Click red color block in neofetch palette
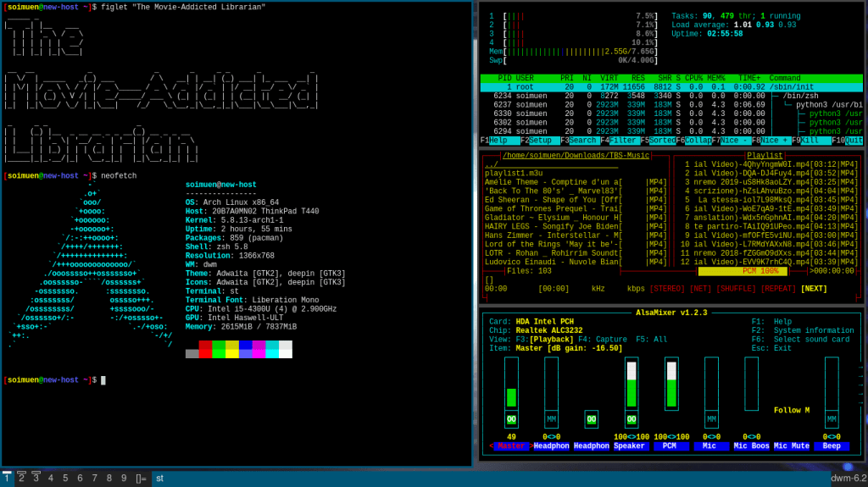 pyautogui.click(x=205, y=349)
